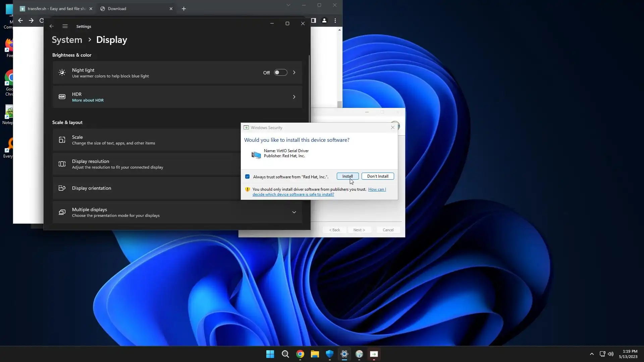644x362 pixels.
Task: Switch to the transfer.sh browser tab
Action: 54,9
